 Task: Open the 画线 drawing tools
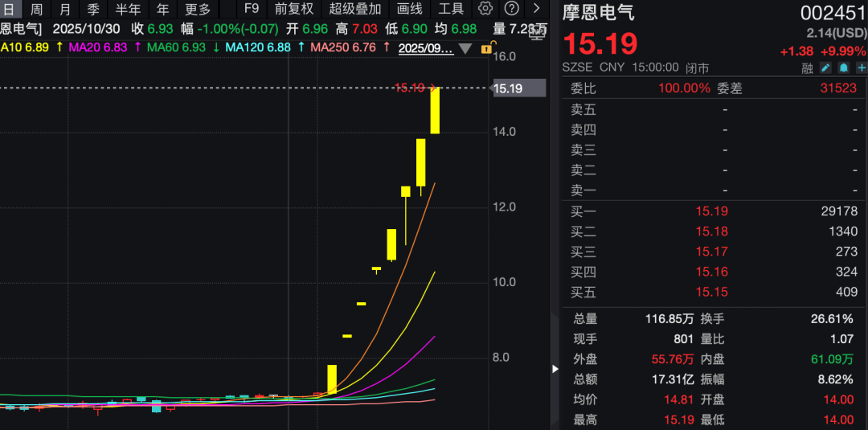click(x=410, y=9)
